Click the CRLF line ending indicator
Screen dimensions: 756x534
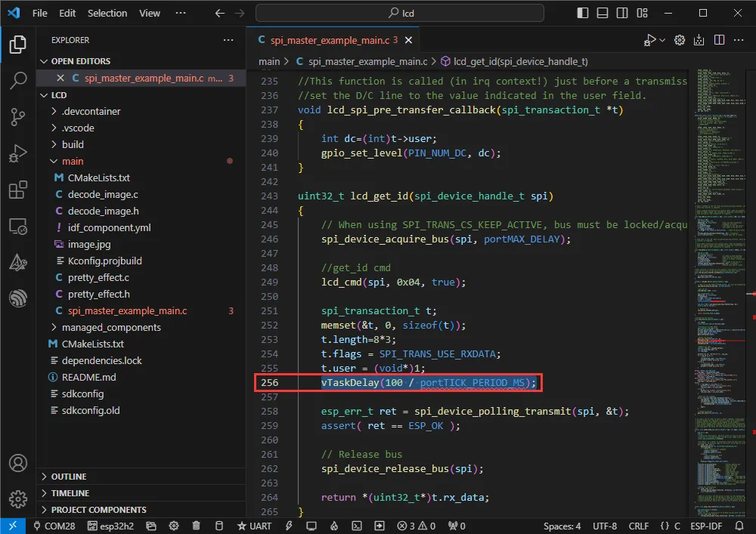point(638,526)
